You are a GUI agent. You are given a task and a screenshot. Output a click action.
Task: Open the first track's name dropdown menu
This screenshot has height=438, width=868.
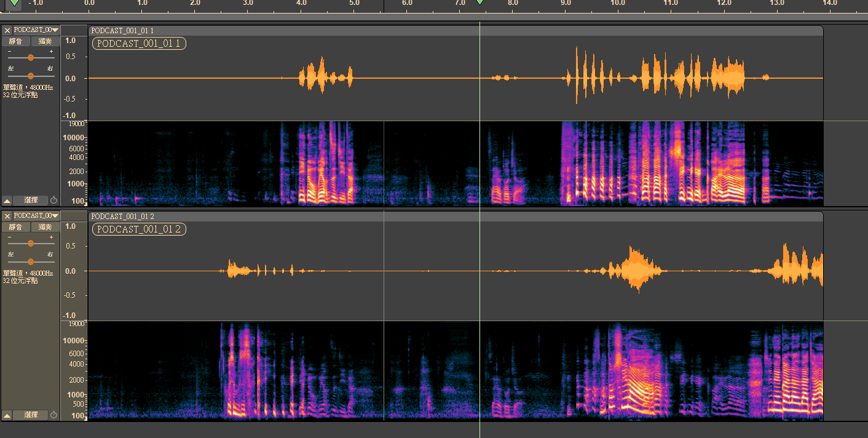coord(36,30)
